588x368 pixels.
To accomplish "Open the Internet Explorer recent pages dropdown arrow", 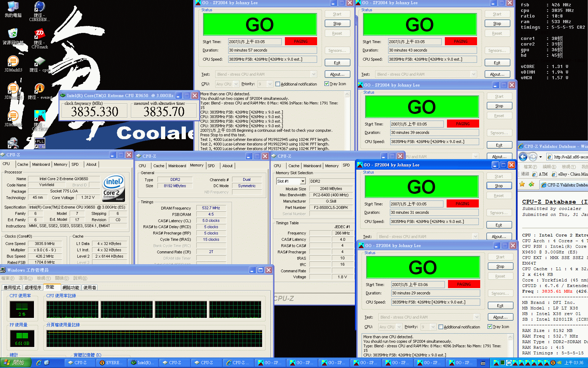I will tap(540, 157).
